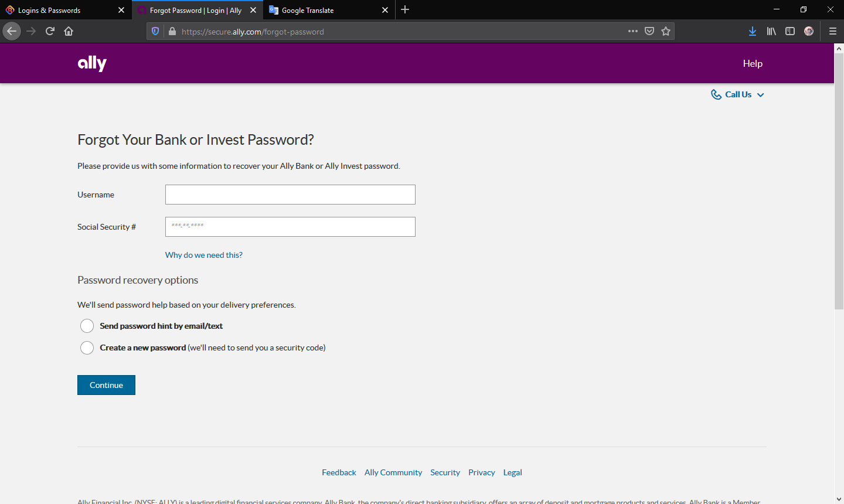The image size is (844, 504).
Task: Switch to Google Translate tab
Action: [329, 10]
